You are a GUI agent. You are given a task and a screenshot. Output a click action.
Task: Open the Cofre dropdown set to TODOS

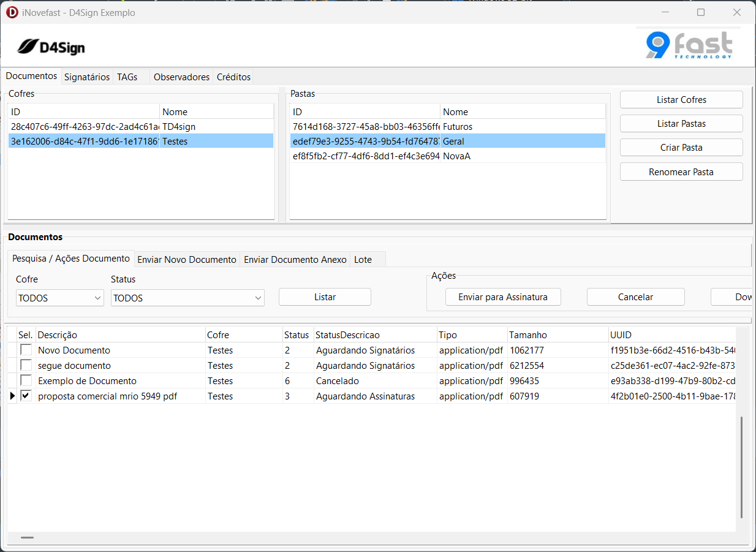[60, 298]
